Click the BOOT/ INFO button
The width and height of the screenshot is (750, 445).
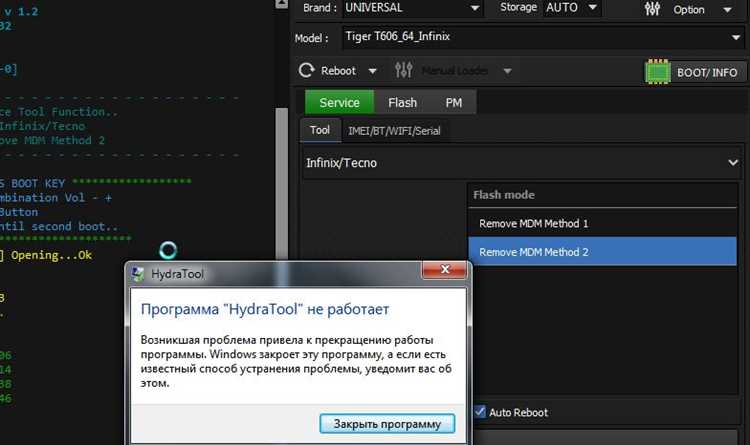click(x=694, y=72)
